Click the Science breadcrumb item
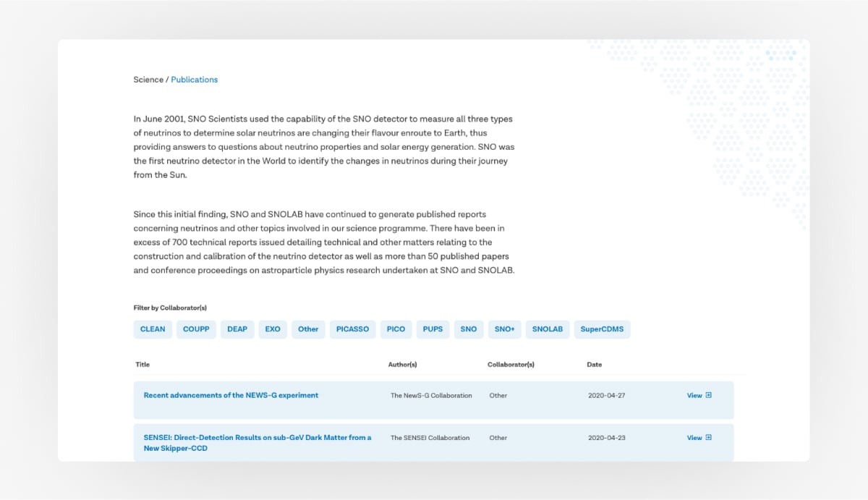Image resolution: width=868 pixels, height=500 pixels. [x=148, y=80]
